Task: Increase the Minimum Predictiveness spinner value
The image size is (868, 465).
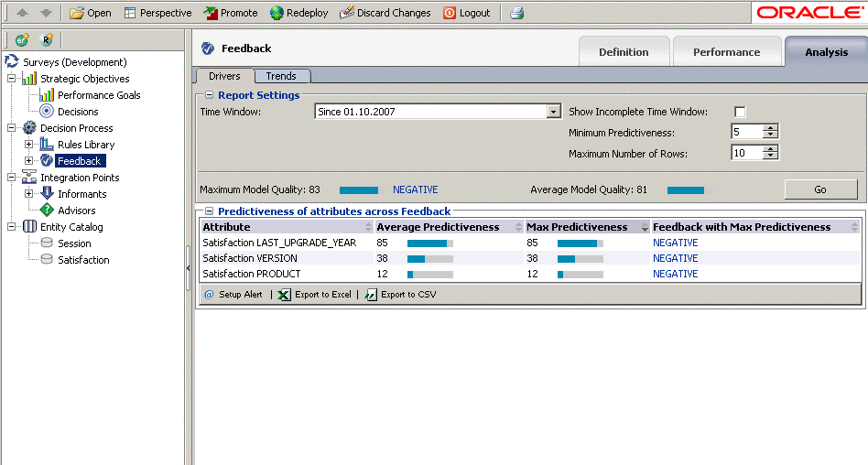Action: [x=771, y=128]
